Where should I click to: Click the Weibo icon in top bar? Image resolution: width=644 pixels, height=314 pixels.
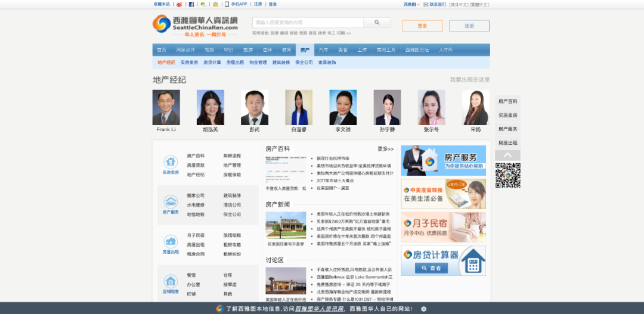pos(179,4)
